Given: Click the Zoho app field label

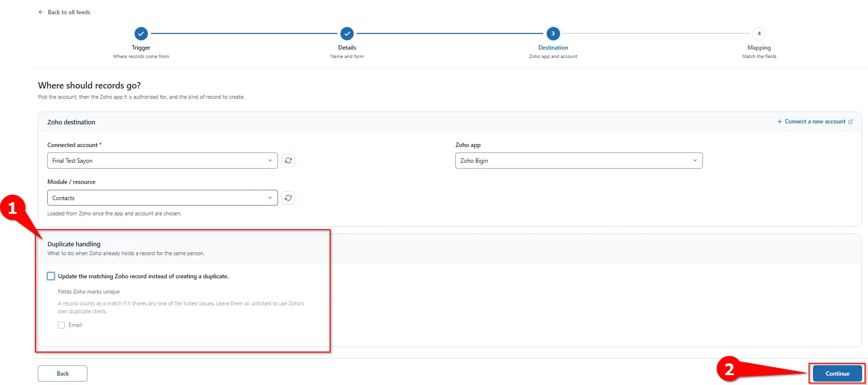Looking at the screenshot, I should coord(468,145).
